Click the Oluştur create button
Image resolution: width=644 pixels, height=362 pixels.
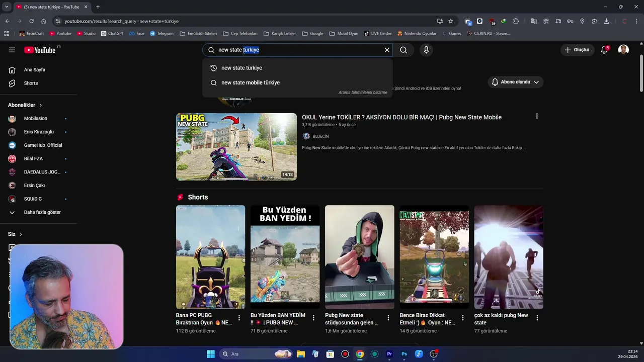(577, 50)
